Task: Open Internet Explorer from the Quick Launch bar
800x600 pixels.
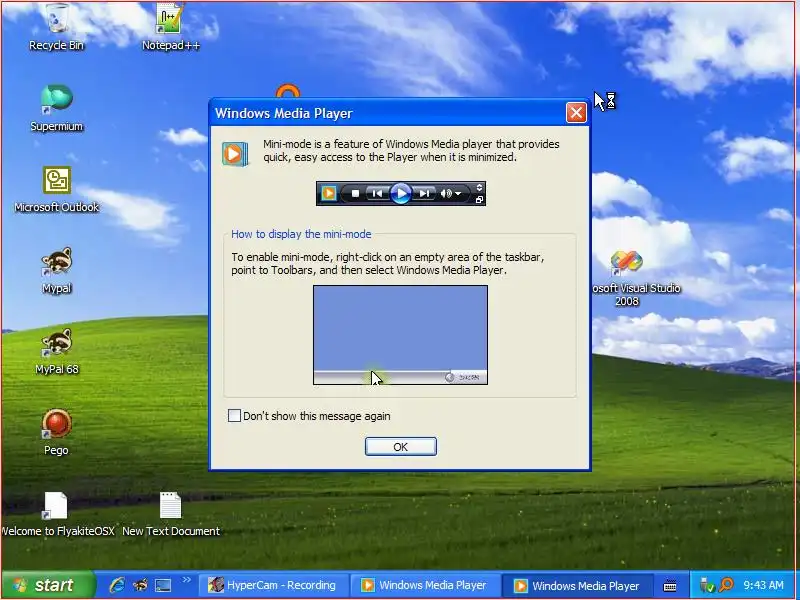Action: coord(117,585)
